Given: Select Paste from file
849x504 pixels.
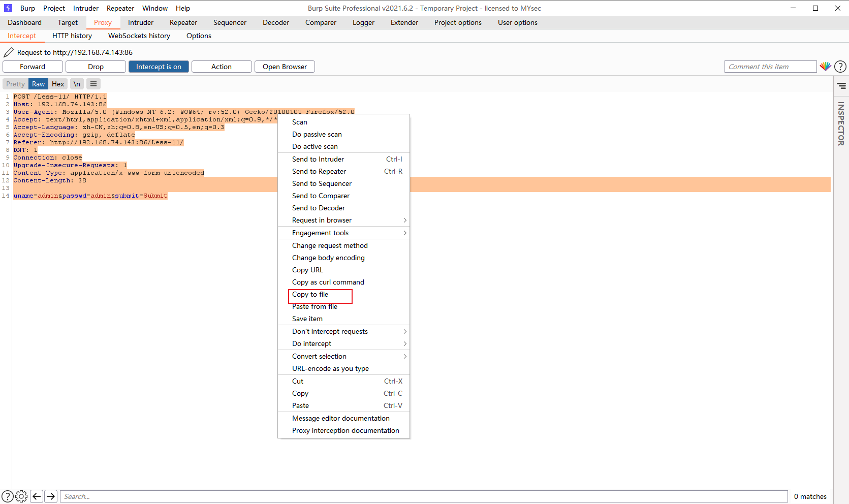Looking at the screenshot, I should pyautogui.click(x=343, y=306).
